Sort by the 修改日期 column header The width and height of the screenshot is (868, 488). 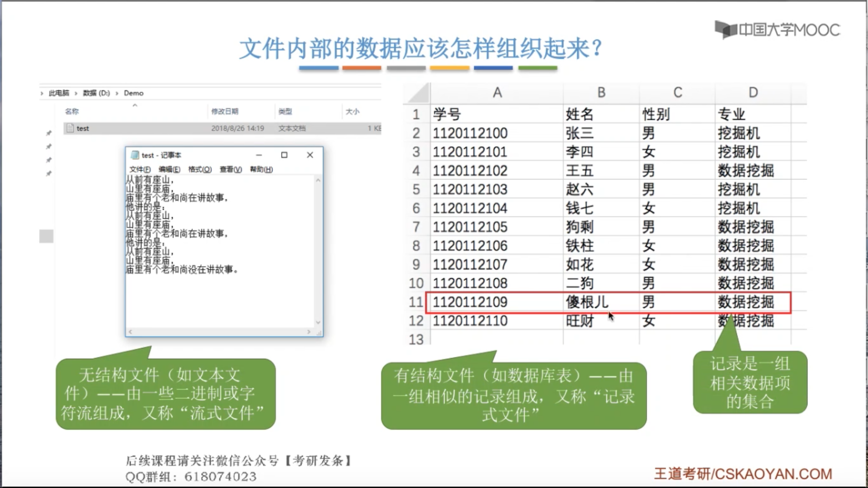[x=225, y=111]
